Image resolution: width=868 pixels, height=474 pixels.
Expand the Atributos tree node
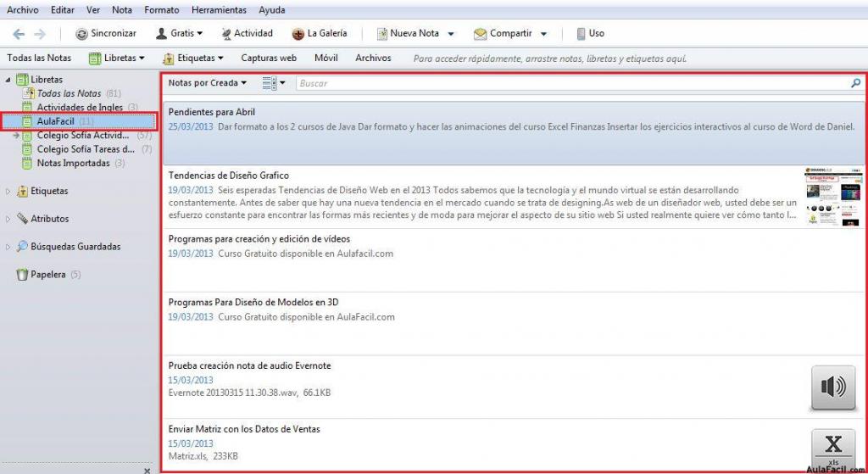(8, 220)
